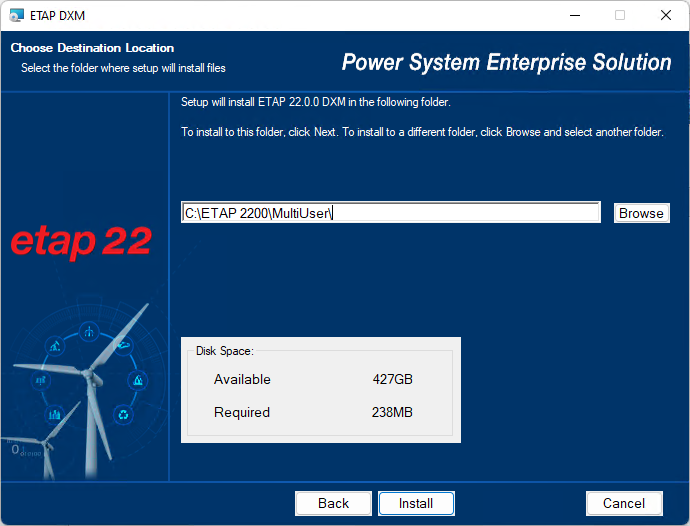Focus the destination folder path field

[391, 213]
